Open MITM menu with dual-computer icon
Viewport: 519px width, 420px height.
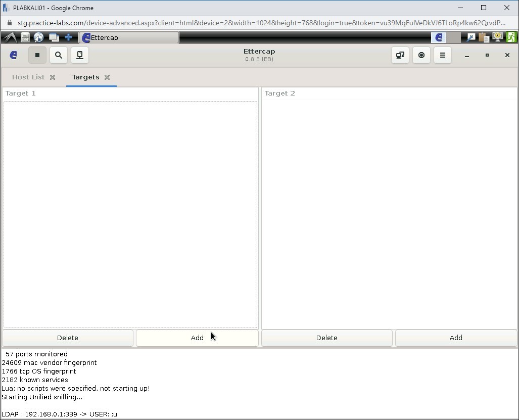(x=400, y=55)
